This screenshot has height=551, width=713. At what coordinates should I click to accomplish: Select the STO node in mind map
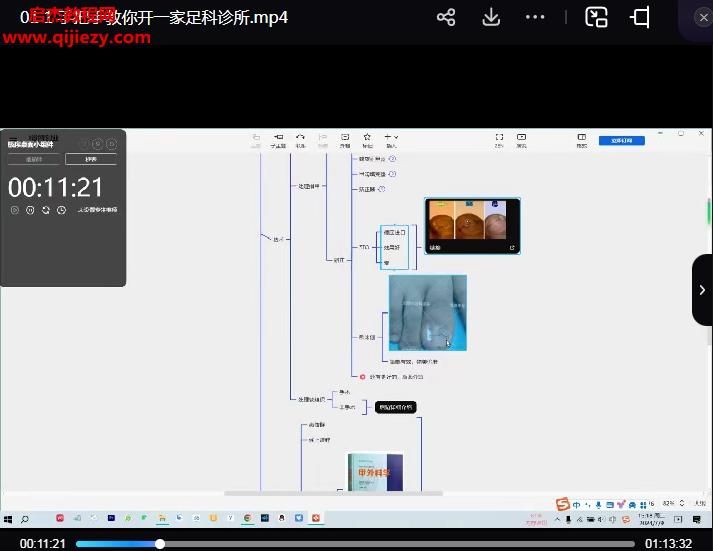pos(364,247)
